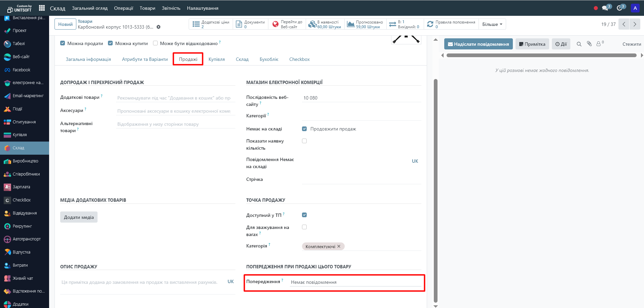Click the paperclip attachments icon
Screen dimensions: 644x308
(589, 44)
